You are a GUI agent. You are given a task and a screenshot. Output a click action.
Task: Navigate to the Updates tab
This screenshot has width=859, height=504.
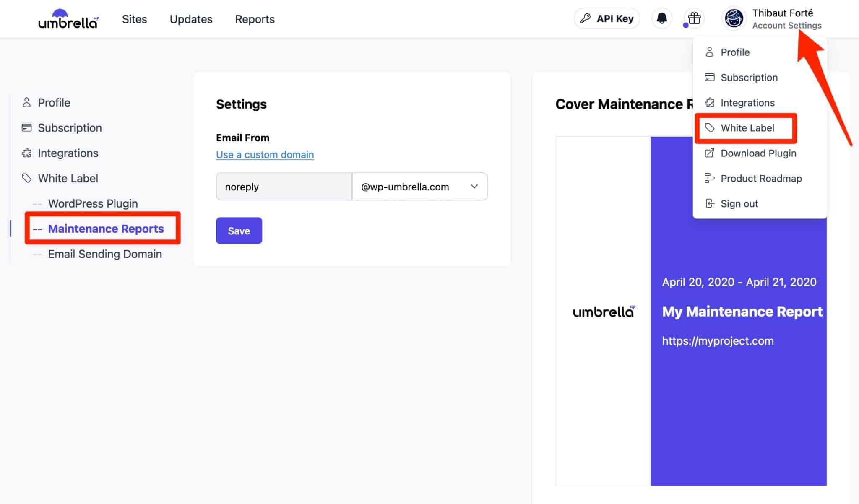click(x=191, y=19)
